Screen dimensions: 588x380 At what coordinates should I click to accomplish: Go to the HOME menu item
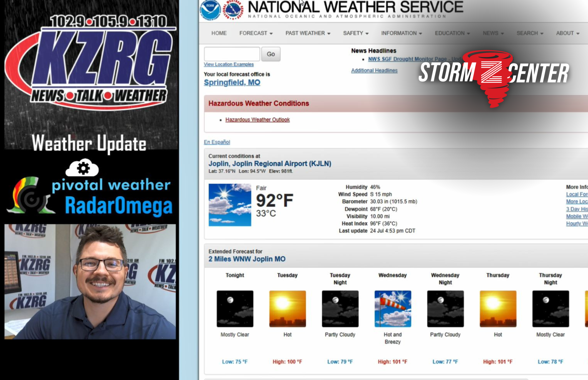219,33
